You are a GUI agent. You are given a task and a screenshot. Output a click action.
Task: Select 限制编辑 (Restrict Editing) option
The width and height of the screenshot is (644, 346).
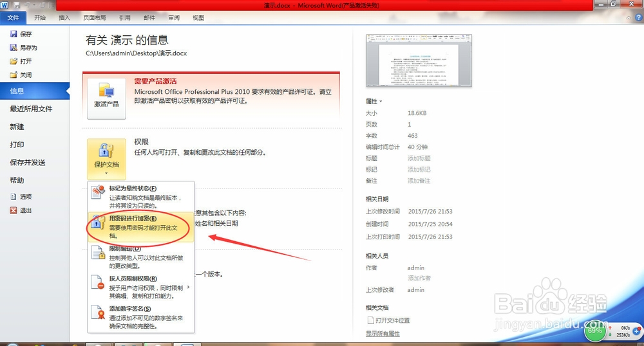pos(141,257)
